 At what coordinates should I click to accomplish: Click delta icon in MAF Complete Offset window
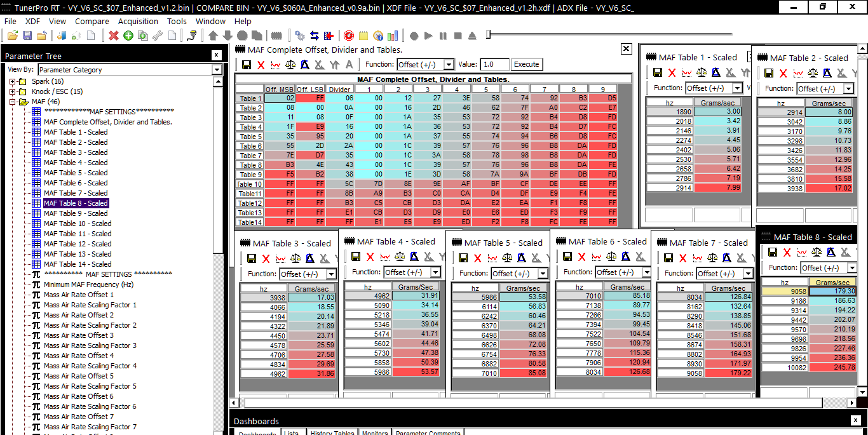click(x=305, y=64)
